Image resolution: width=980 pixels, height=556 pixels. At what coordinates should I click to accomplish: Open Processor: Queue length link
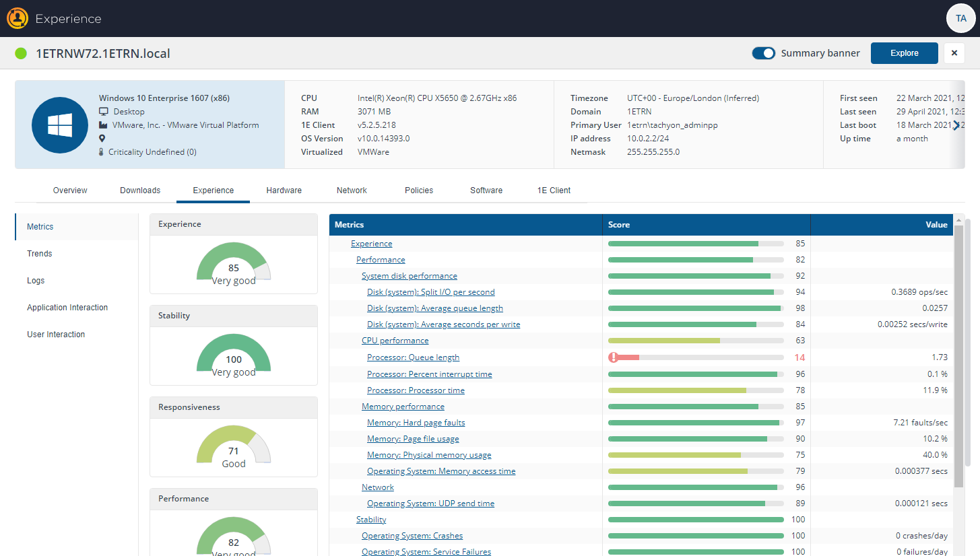(x=414, y=357)
